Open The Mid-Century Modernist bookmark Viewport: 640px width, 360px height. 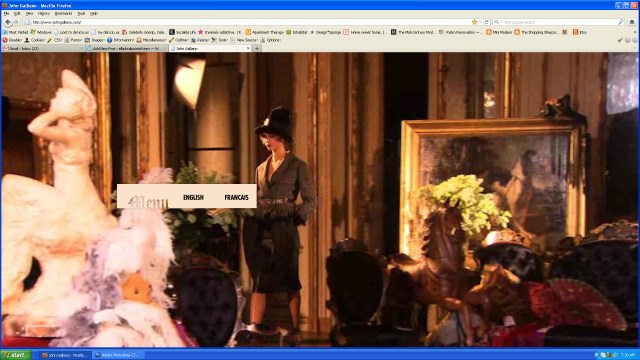click(413, 32)
